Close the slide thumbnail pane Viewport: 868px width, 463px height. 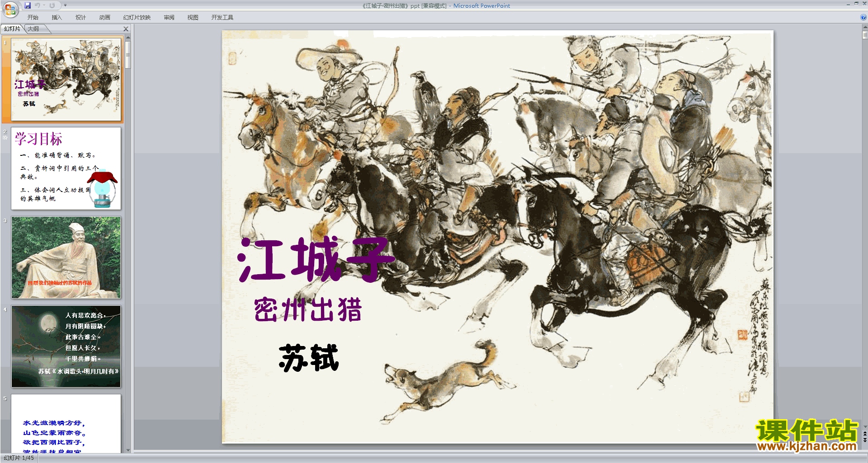tap(126, 29)
